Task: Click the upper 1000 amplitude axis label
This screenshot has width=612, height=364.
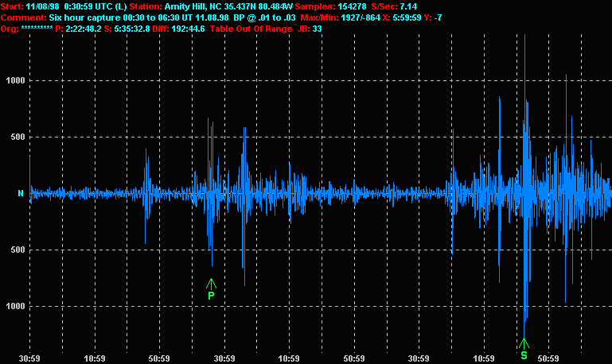Action: 15,80
